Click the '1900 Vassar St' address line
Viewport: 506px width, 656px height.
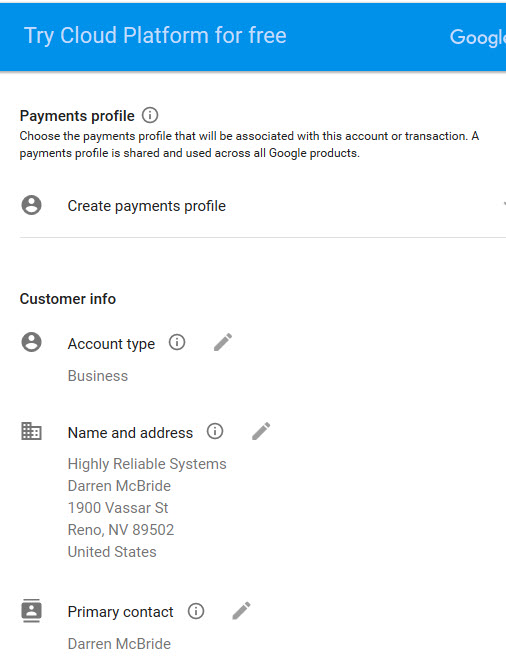pos(118,508)
